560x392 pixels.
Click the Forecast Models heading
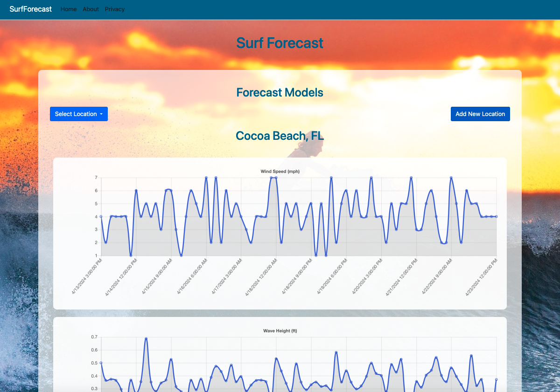pyautogui.click(x=280, y=92)
